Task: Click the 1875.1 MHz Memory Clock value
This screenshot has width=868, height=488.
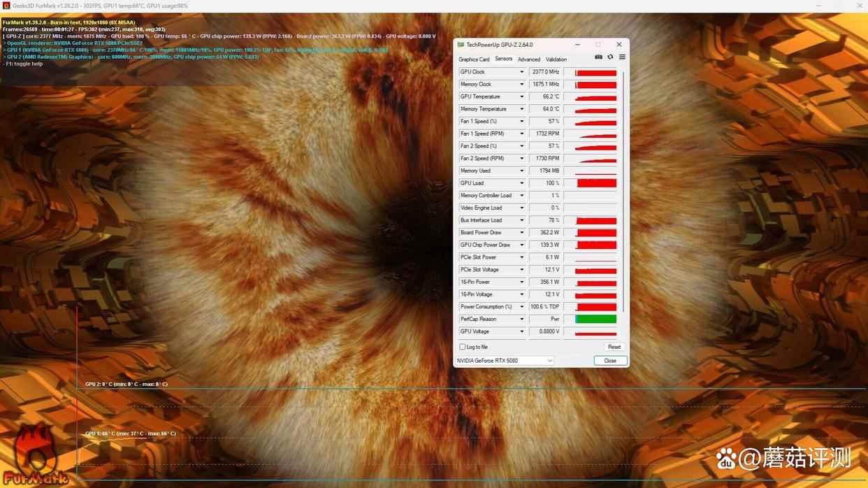Action: [545, 85]
